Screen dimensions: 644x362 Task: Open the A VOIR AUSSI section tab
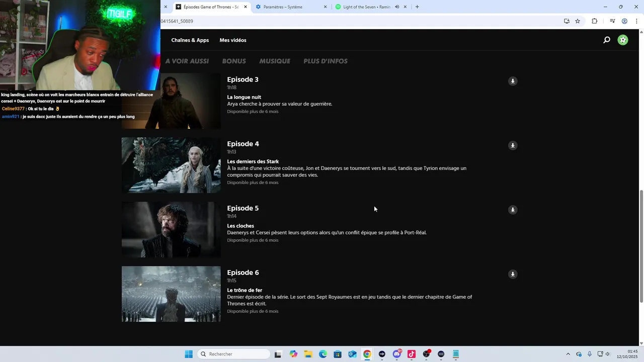pyautogui.click(x=187, y=61)
